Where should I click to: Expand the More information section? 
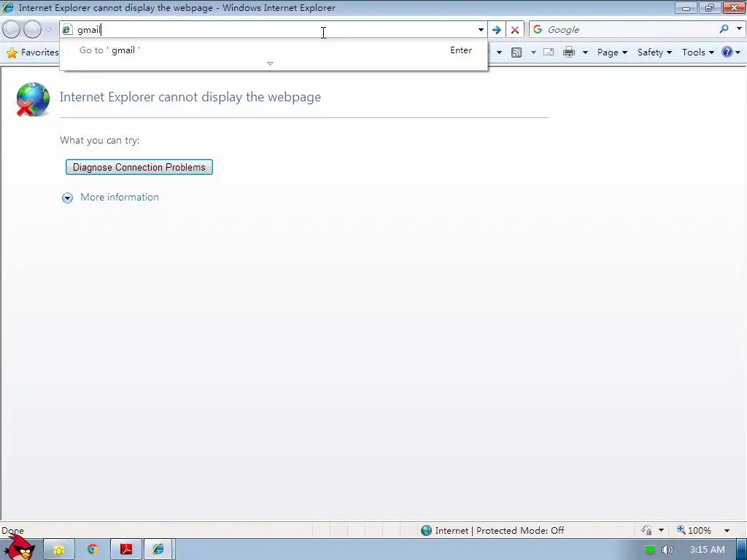pyautogui.click(x=67, y=198)
